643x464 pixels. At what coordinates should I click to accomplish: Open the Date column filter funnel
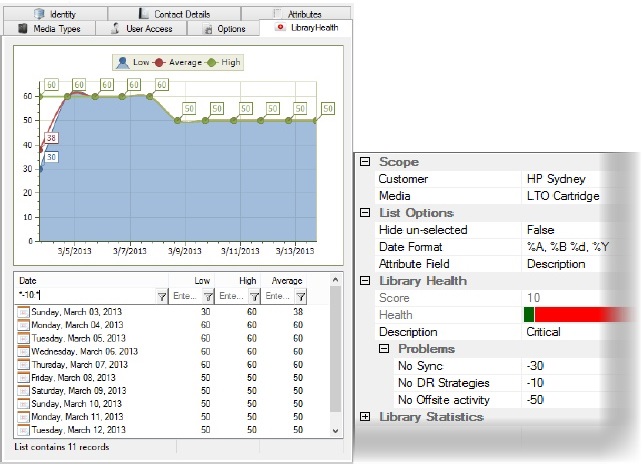click(162, 296)
